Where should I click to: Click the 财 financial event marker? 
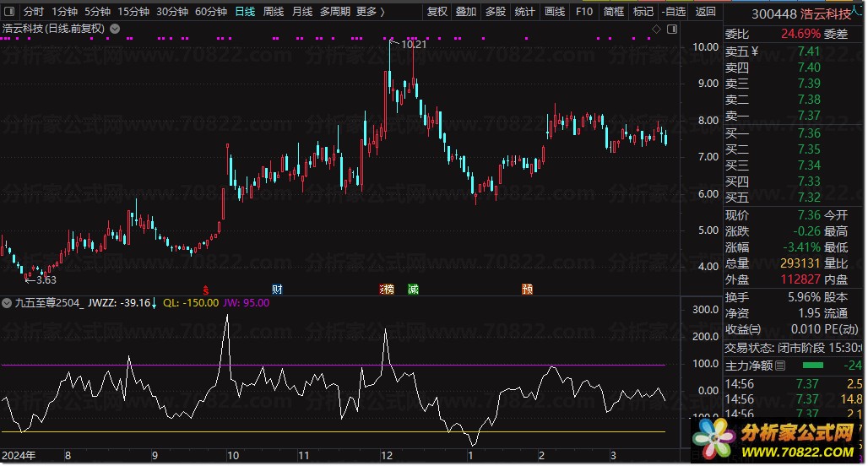[x=276, y=289]
